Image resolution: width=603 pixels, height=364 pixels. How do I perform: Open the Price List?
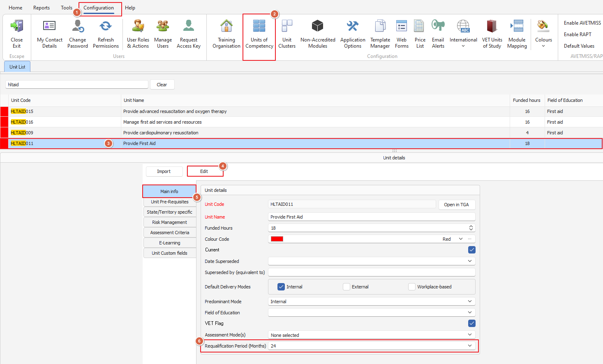tap(420, 34)
